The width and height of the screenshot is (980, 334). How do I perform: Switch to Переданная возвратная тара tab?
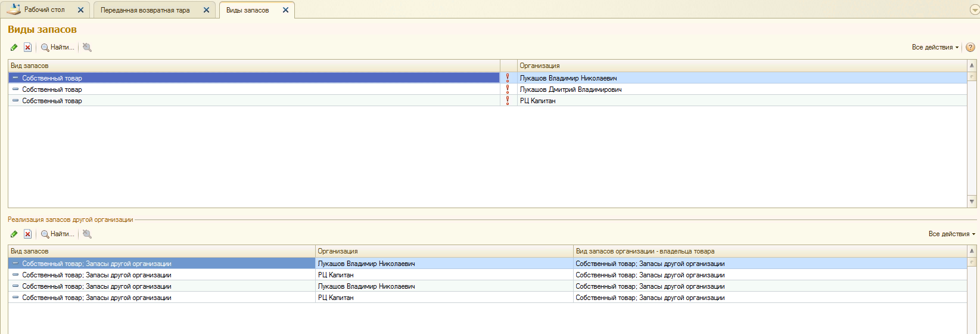click(145, 10)
